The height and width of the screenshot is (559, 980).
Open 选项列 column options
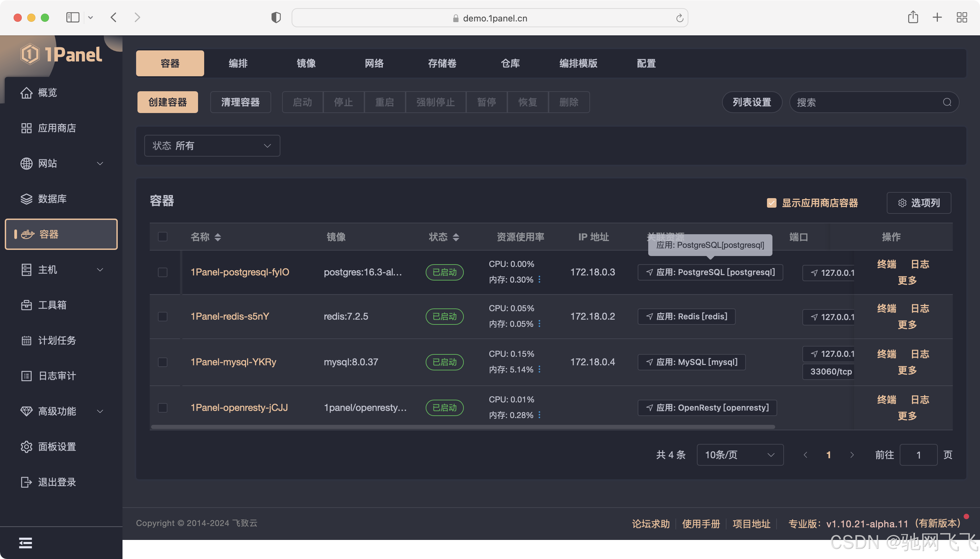(919, 203)
